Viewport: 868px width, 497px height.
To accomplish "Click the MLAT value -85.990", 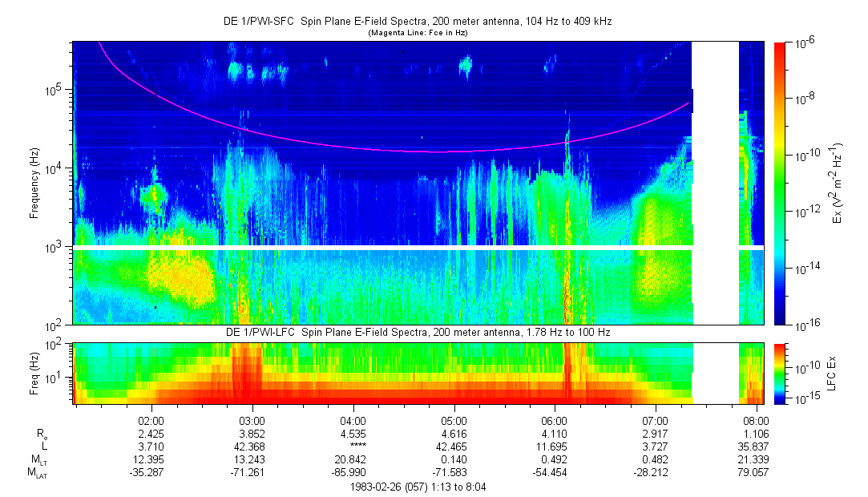I will click(353, 473).
